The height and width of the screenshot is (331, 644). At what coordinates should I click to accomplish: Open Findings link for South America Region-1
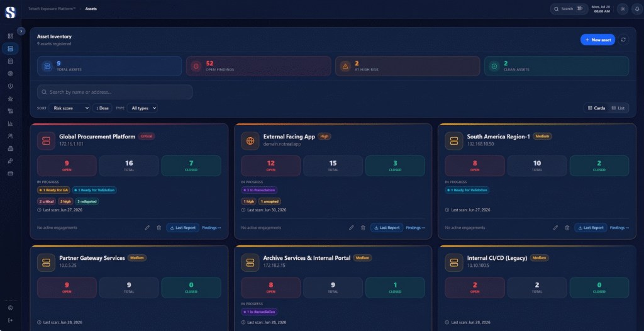(619, 227)
